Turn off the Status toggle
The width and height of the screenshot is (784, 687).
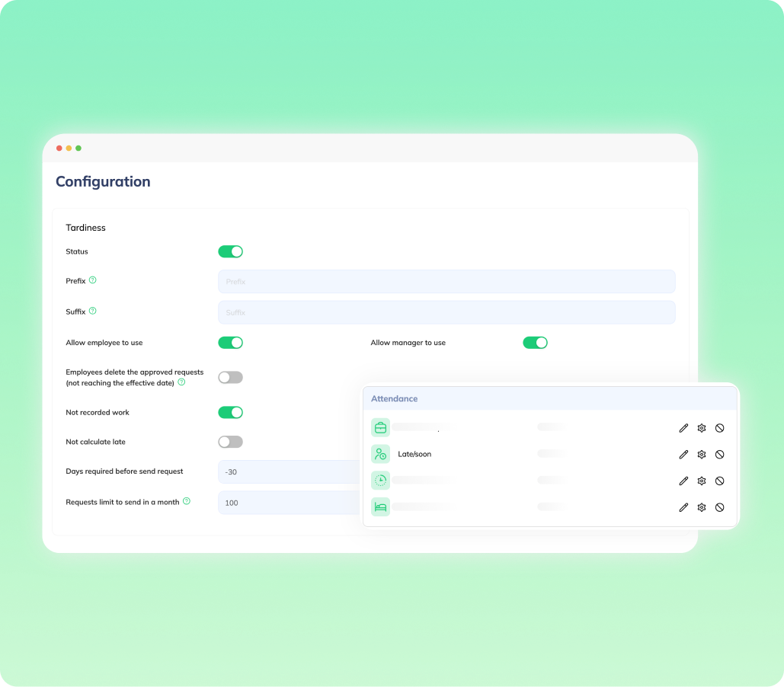click(230, 251)
